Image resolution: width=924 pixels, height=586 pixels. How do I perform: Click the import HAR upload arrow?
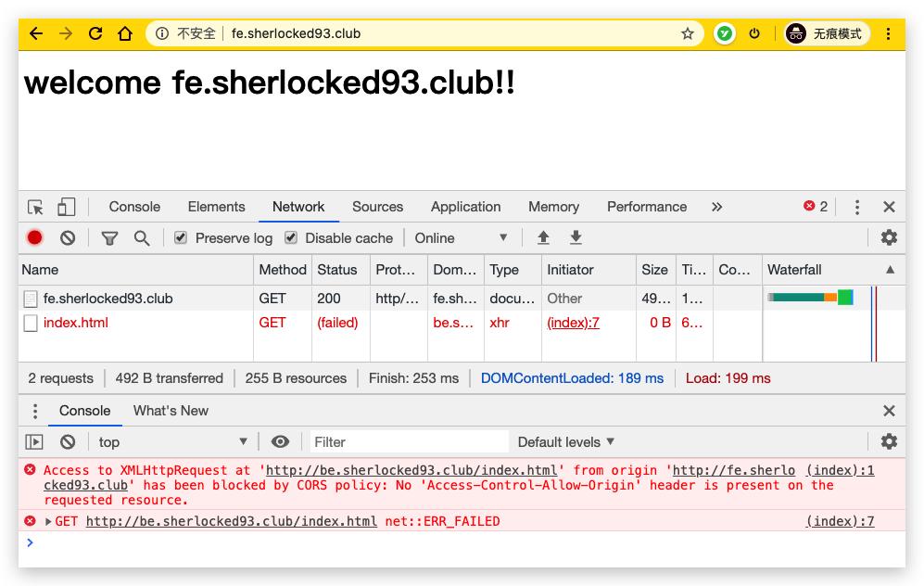pyautogui.click(x=543, y=238)
